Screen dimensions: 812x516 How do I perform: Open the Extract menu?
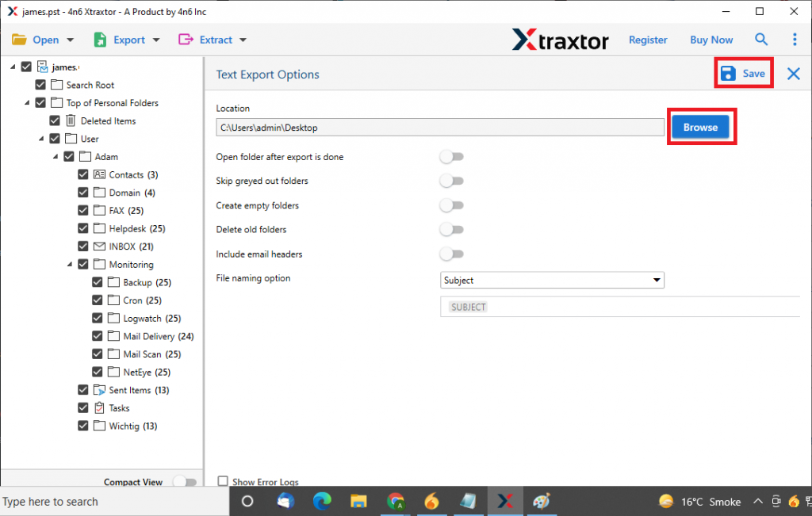click(x=213, y=40)
